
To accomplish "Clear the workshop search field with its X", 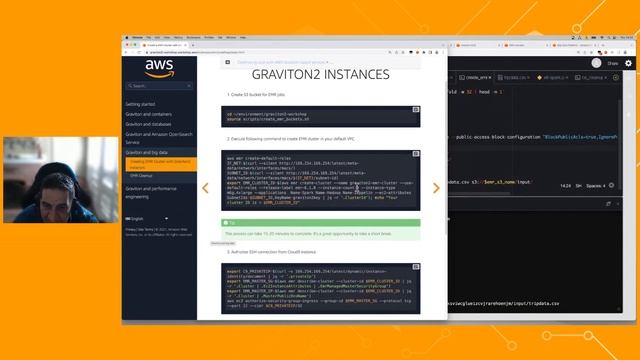I will coord(189,86).
